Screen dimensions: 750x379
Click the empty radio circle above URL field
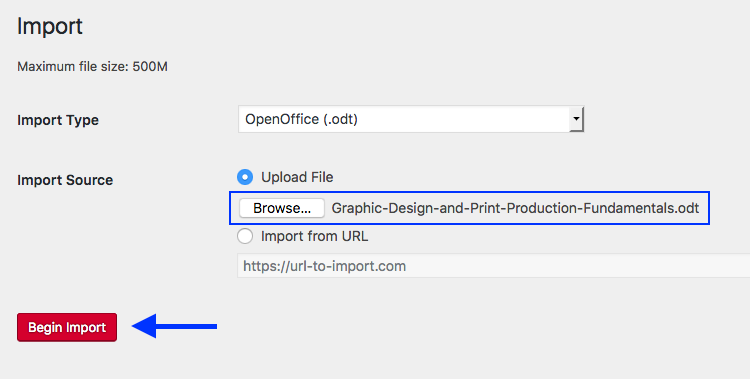tap(245, 236)
